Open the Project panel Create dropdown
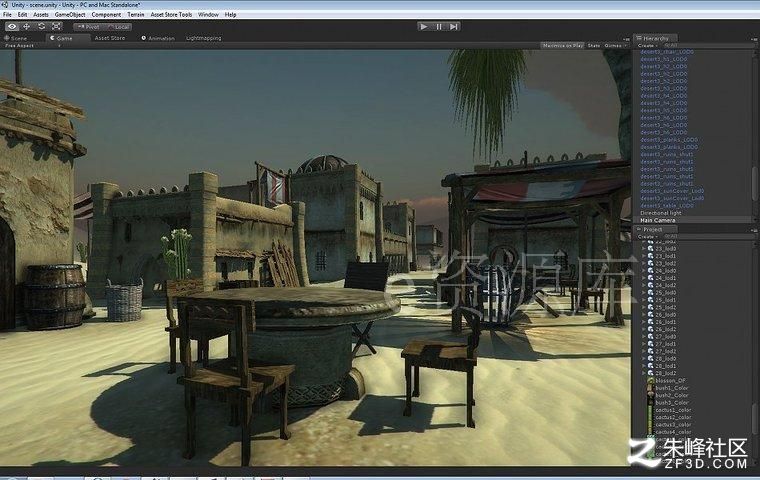This screenshot has height=480, width=760. tap(648, 237)
